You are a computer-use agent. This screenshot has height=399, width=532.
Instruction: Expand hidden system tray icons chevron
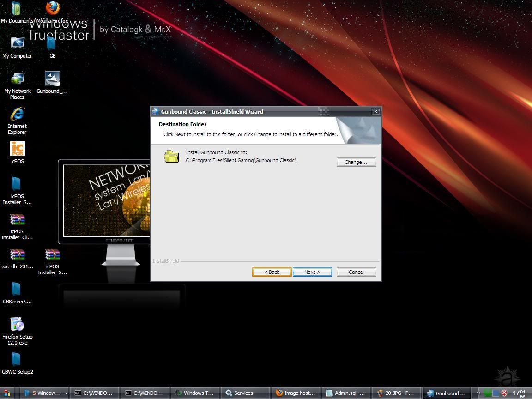pyautogui.click(x=478, y=393)
